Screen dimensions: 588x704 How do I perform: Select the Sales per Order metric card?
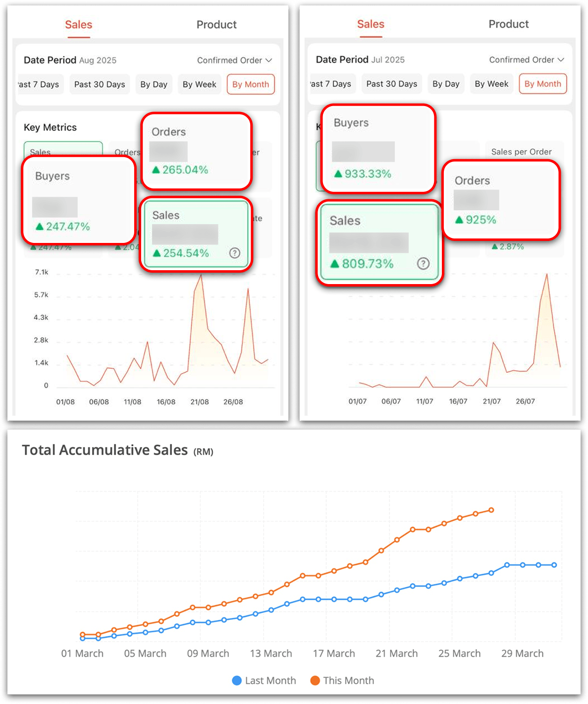522,152
